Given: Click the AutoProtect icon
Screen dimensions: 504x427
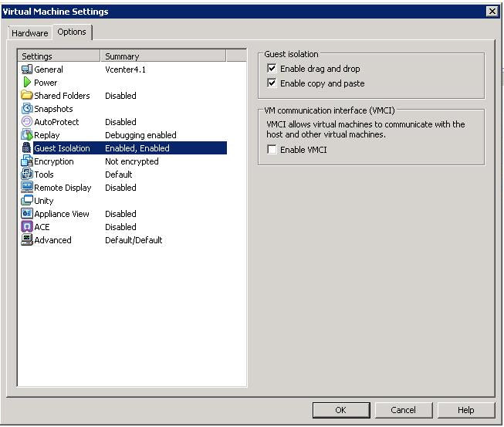Looking at the screenshot, I should 27,122.
